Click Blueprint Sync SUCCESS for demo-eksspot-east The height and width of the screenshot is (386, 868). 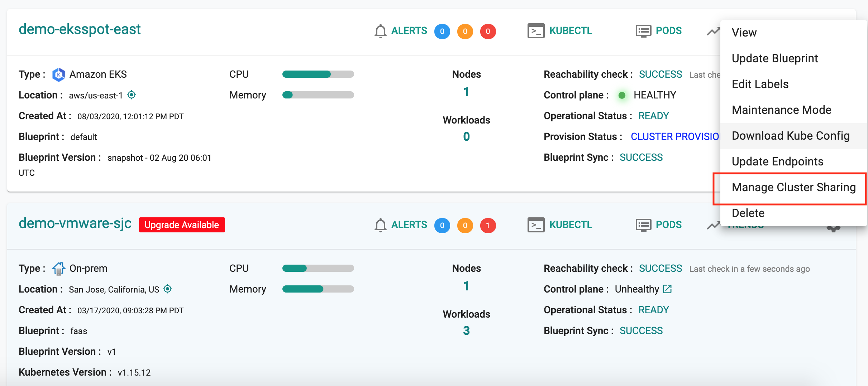641,158
